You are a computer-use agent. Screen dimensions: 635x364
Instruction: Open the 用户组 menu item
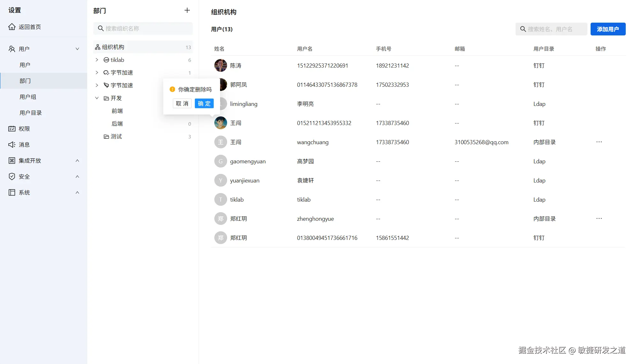pos(28,97)
